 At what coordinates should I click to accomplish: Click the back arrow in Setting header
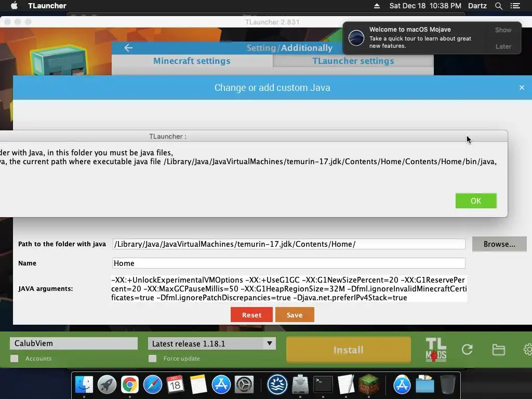point(128,48)
